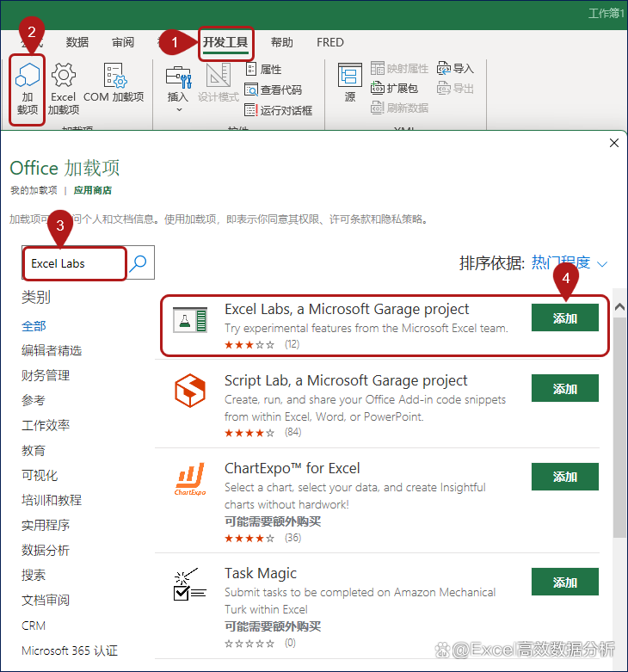Select the 工作效率 category
This screenshot has width=628, height=672.
(x=46, y=425)
